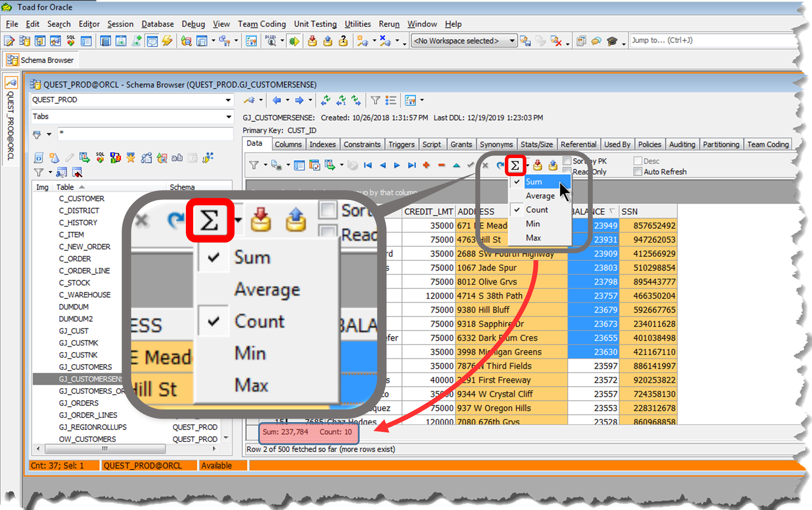
Task: Click the filter funnel icon in data grid toolbar
Action: pyautogui.click(x=254, y=165)
